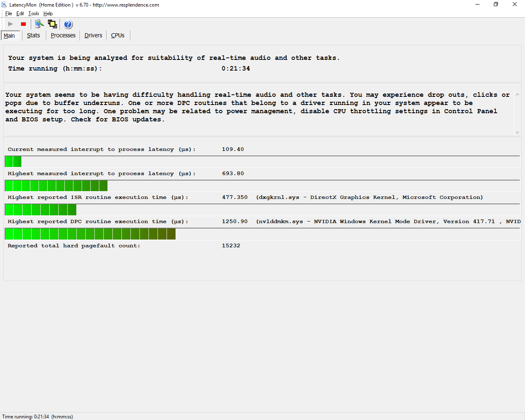Switch to the Stats tab
The image size is (525, 420).
(x=34, y=35)
